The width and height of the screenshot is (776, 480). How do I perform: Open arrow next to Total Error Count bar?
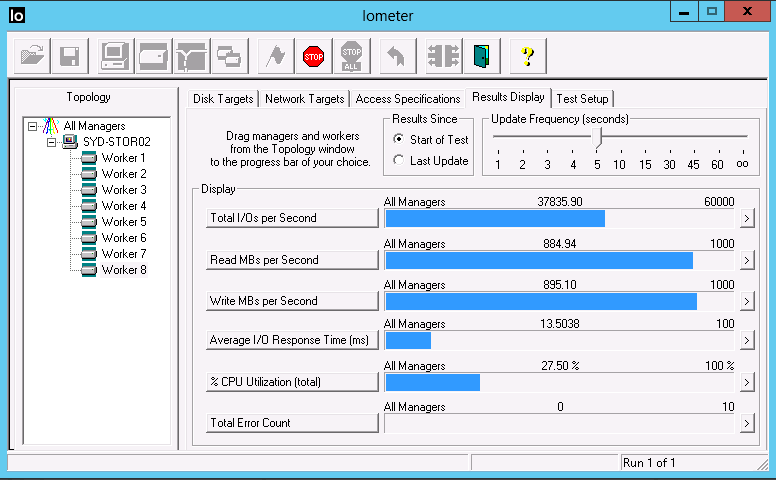[747, 424]
